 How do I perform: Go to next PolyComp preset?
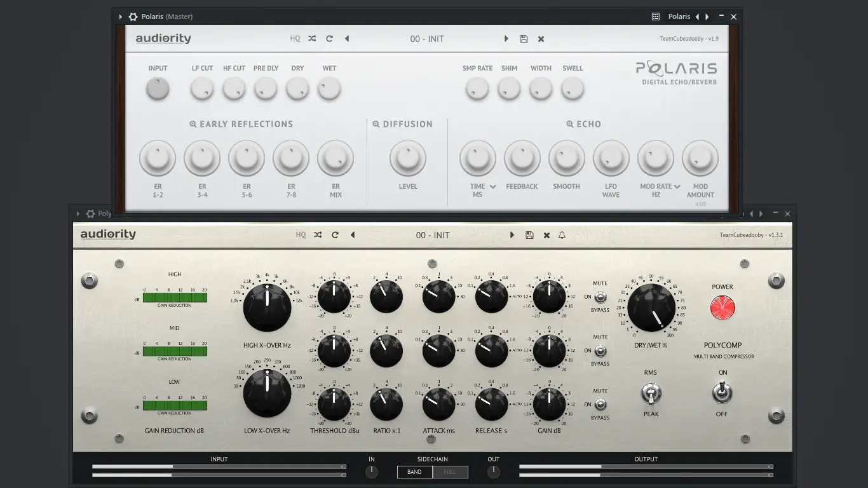512,235
